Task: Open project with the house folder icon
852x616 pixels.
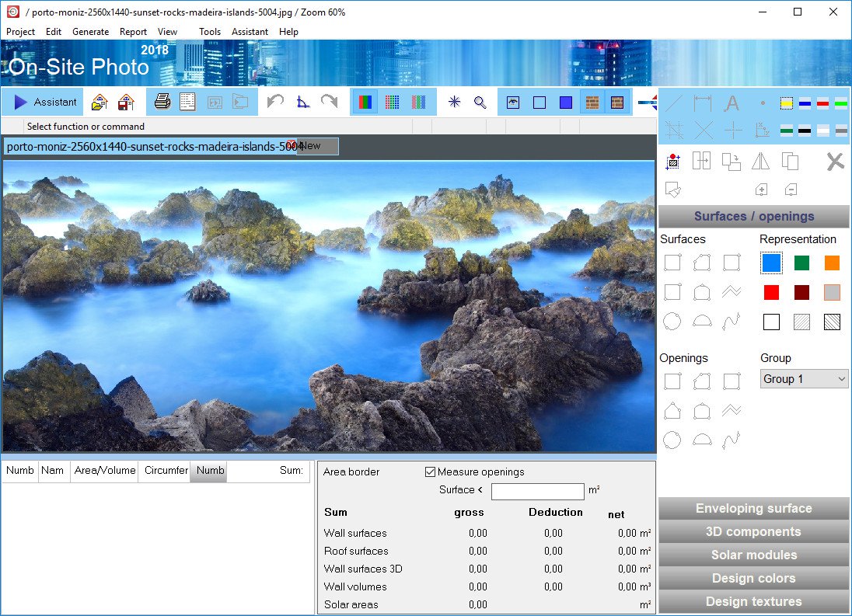Action: coord(100,102)
